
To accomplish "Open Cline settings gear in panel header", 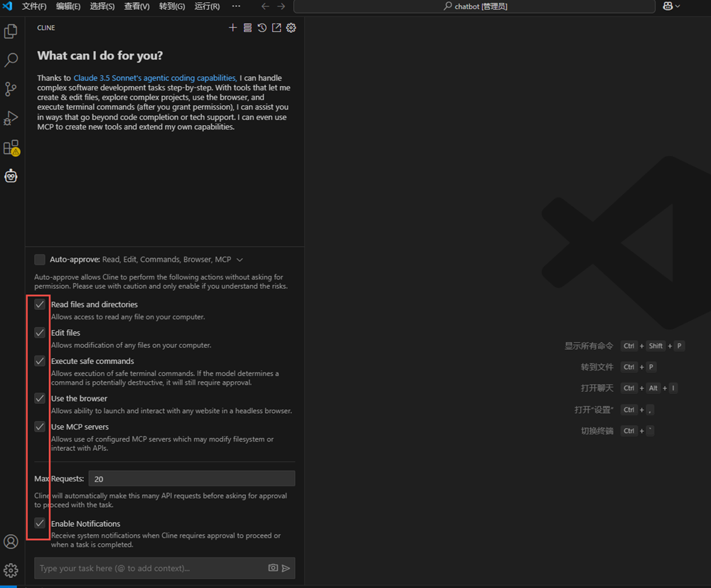I will 291,28.
